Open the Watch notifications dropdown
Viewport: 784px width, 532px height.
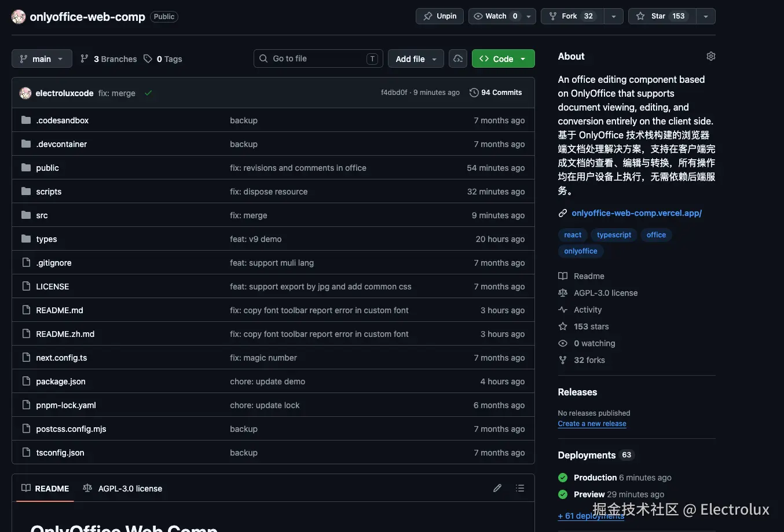502,16
